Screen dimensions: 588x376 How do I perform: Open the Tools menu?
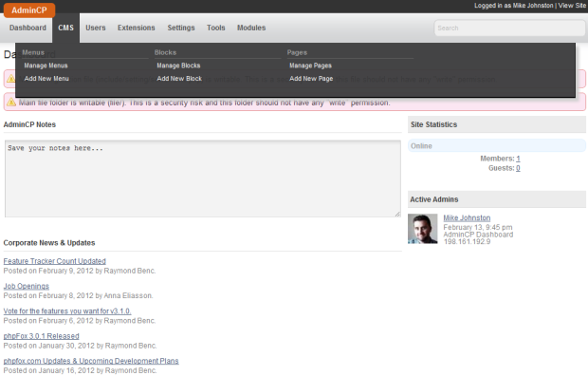(x=216, y=28)
